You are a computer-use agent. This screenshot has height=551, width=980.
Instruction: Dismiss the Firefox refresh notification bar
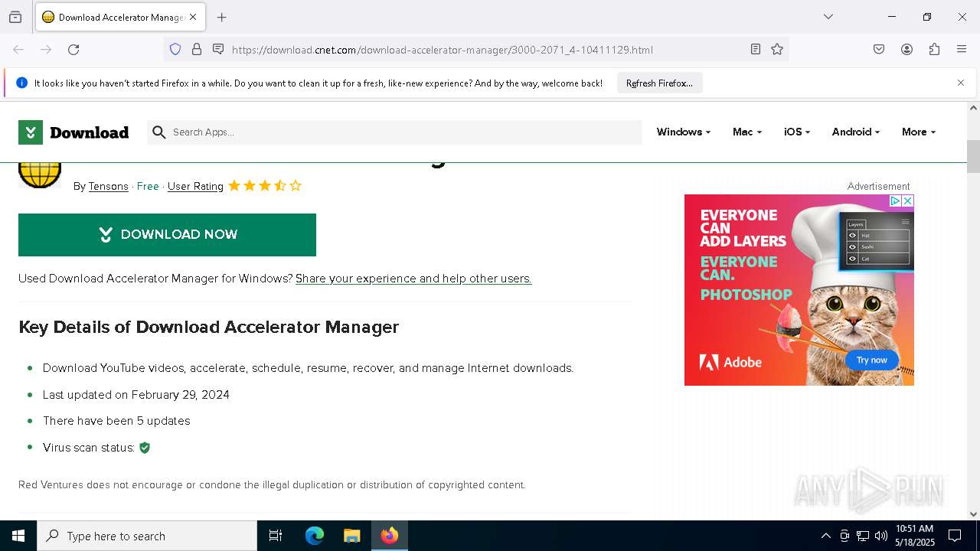961,83
